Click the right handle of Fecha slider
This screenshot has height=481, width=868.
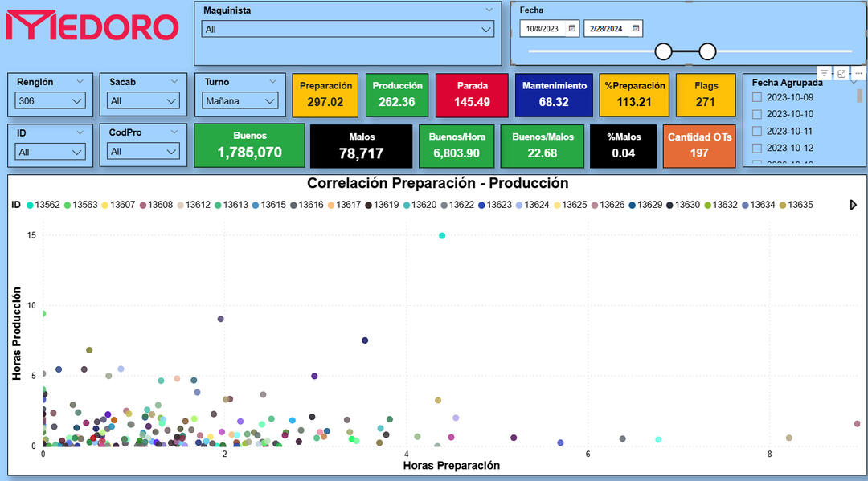pyautogui.click(x=707, y=51)
